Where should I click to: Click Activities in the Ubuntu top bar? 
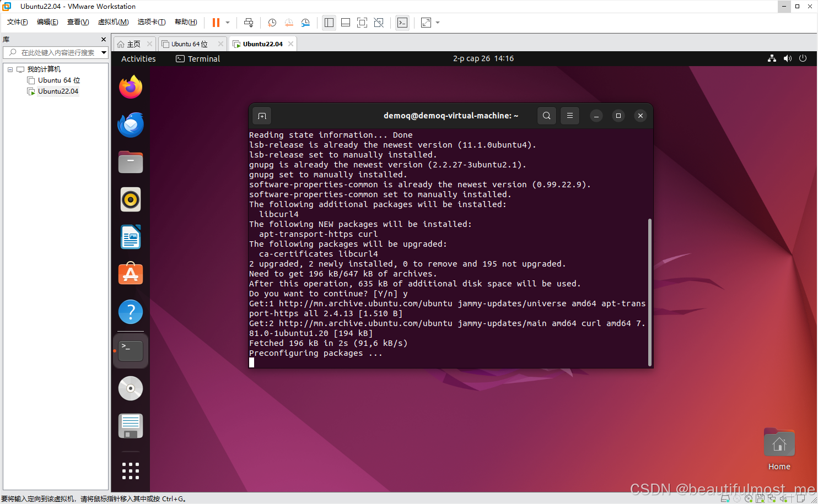pyautogui.click(x=138, y=58)
